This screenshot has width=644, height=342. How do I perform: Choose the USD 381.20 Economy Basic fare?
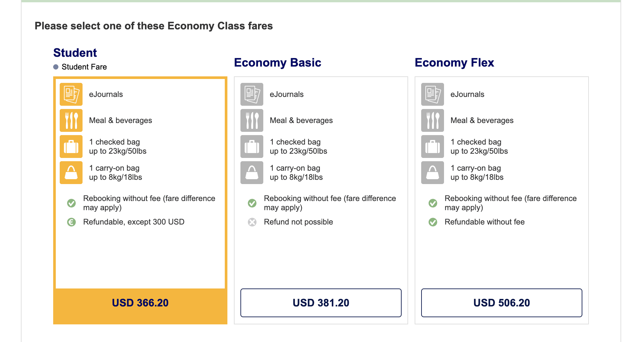point(321,303)
